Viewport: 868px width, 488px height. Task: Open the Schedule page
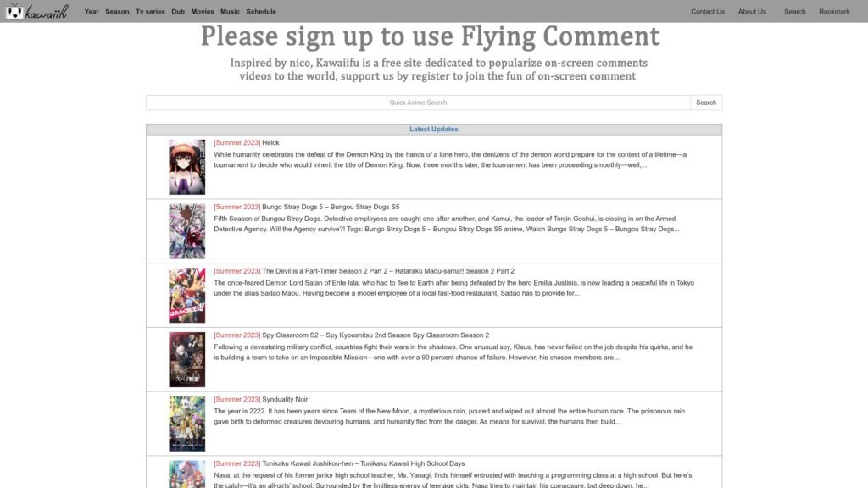(261, 12)
